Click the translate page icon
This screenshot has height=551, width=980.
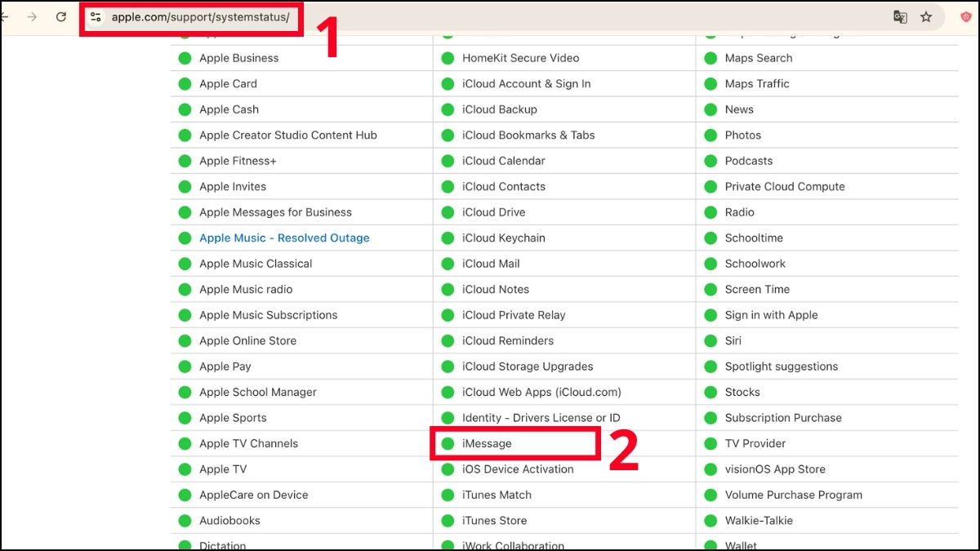(x=900, y=17)
